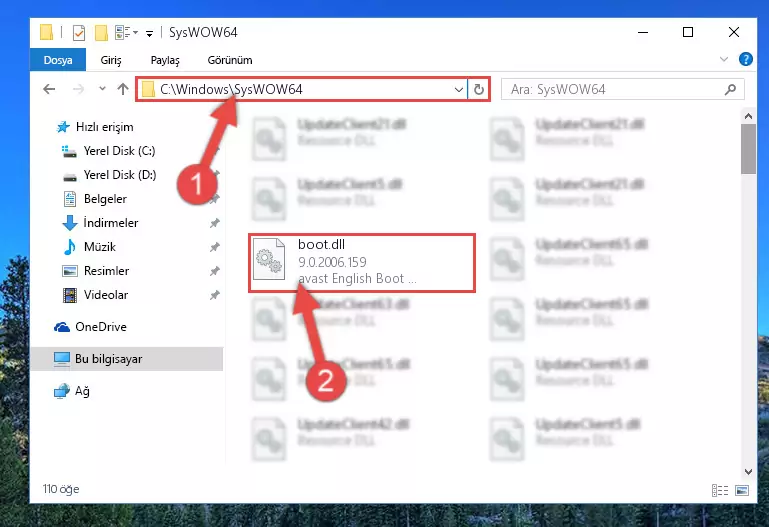Select the boot.dll file
The height and width of the screenshot is (527, 769).
click(362, 263)
